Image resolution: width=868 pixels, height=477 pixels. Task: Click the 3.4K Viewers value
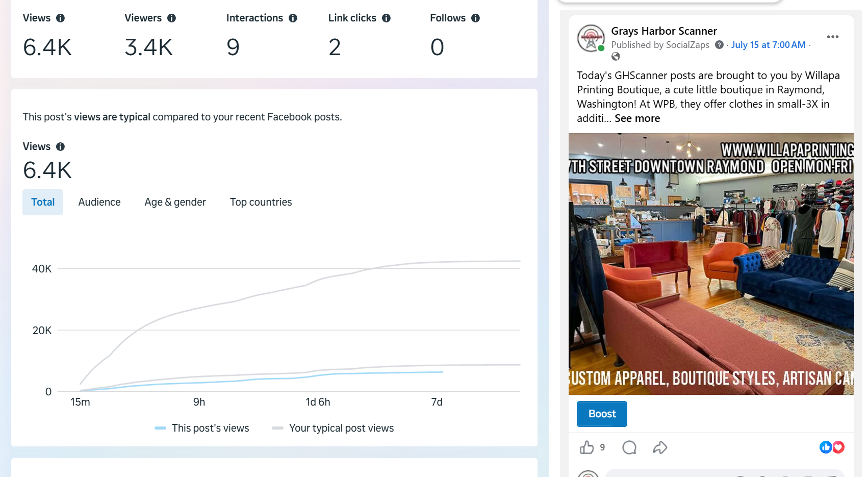point(149,47)
